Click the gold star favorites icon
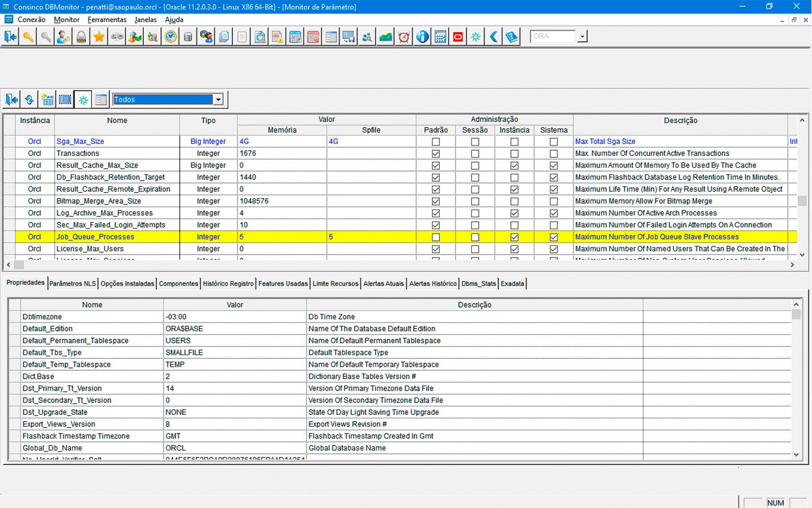The image size is (812, 508). pos(99,37)
